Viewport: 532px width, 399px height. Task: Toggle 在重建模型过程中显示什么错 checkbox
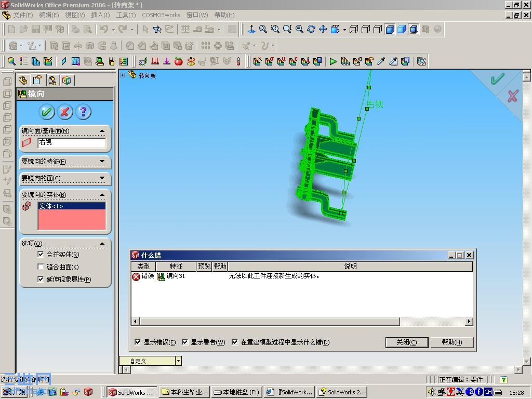235,342
